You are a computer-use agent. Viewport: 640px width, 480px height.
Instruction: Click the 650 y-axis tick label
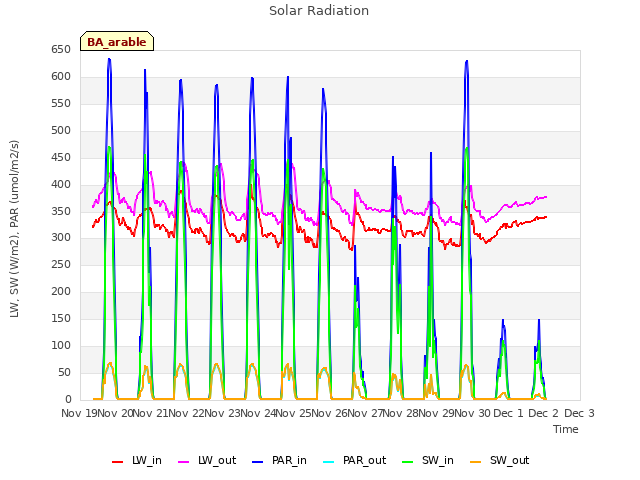61,49
